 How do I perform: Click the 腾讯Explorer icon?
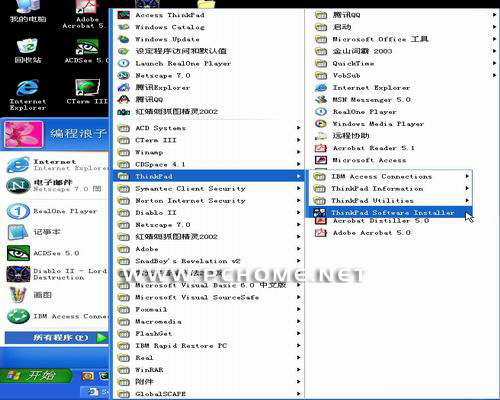(123, 87)
